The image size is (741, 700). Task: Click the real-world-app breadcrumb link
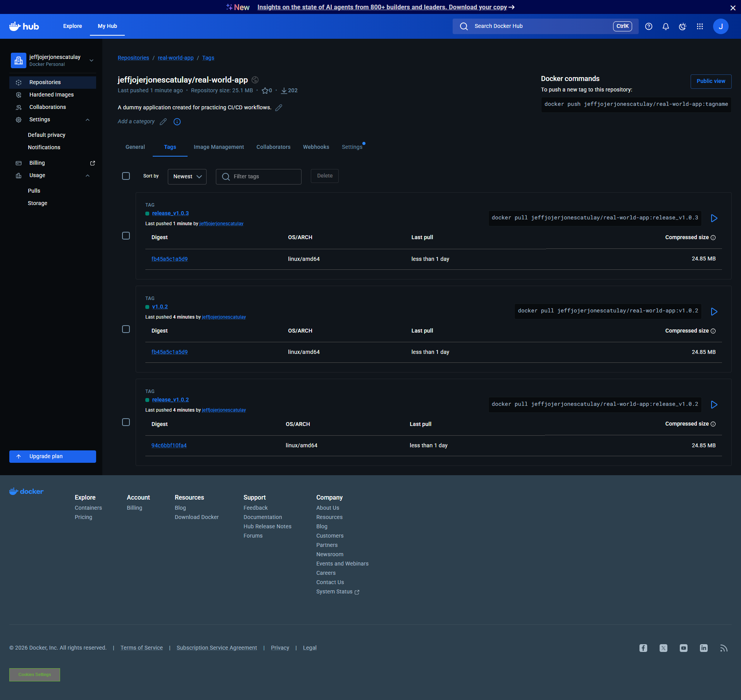coord(176,58)
